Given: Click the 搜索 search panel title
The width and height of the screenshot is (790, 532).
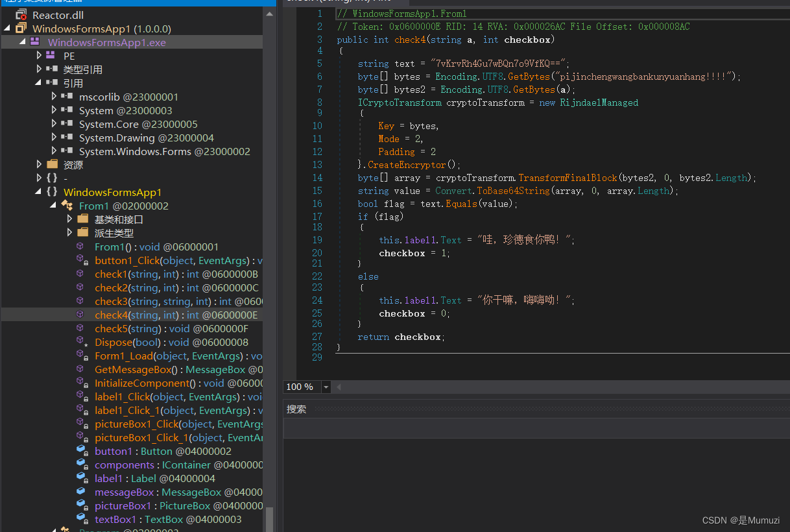Looking at the screenshot, I should 296,409.
